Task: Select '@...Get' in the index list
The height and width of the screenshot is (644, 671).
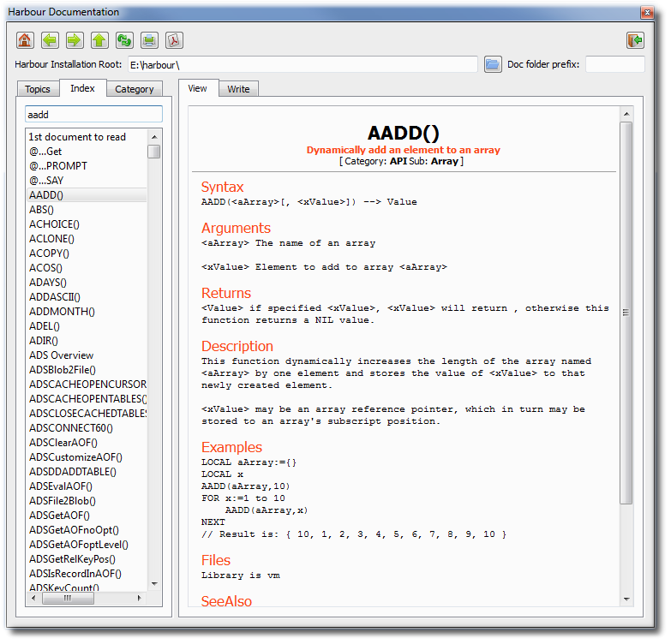Action: pos(87,152)
